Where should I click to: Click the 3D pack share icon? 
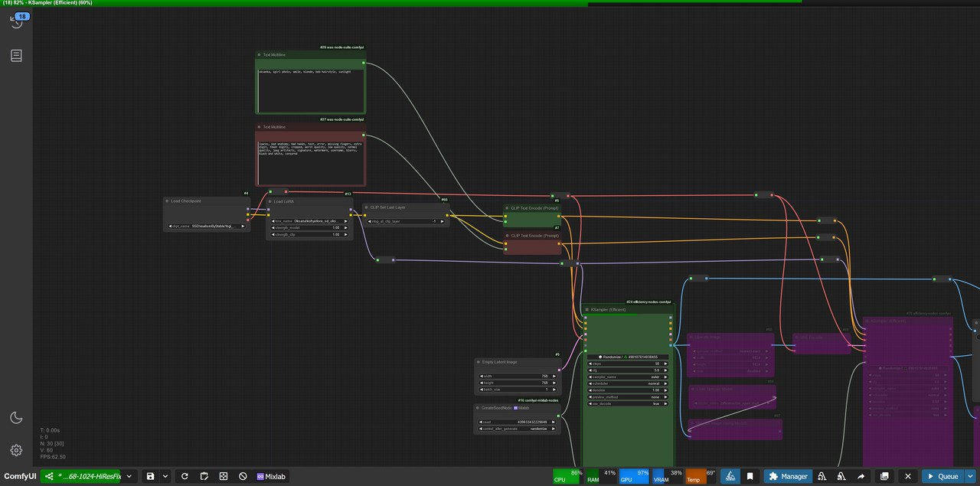coord(730,476)
